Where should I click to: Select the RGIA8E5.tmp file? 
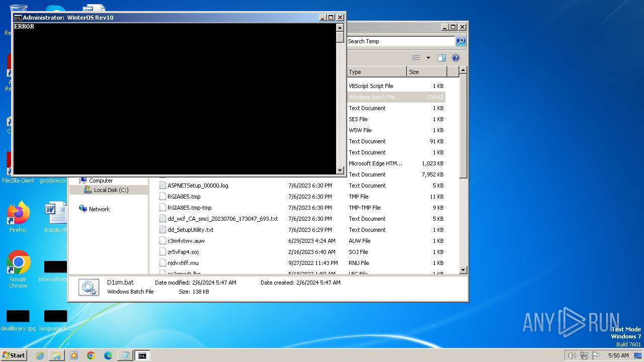click(x=184, y=197)
